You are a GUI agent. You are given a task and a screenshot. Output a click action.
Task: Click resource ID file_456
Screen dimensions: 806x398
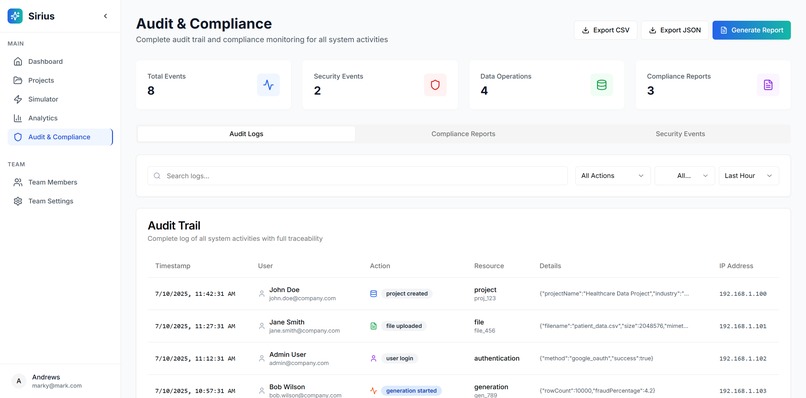coord(485,331)
